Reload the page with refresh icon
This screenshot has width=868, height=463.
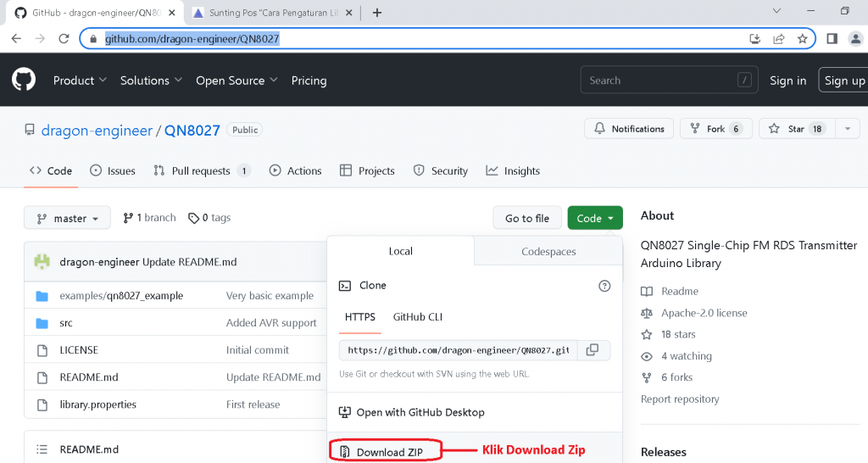click(64, 38)
